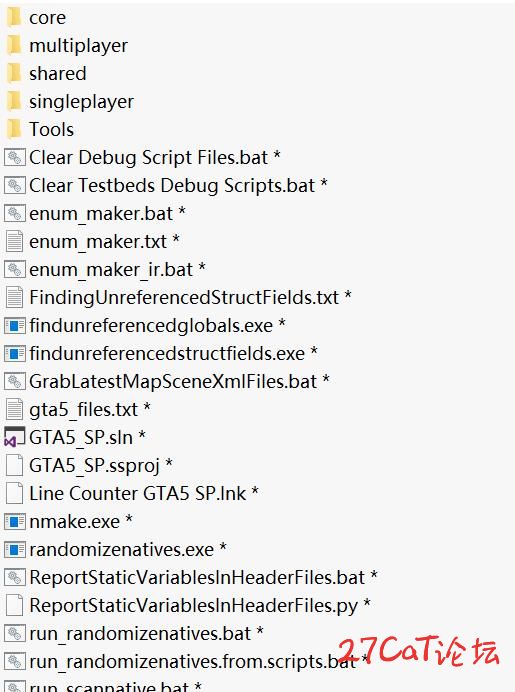Select the singleplayer folder name

tap(82, 102)
